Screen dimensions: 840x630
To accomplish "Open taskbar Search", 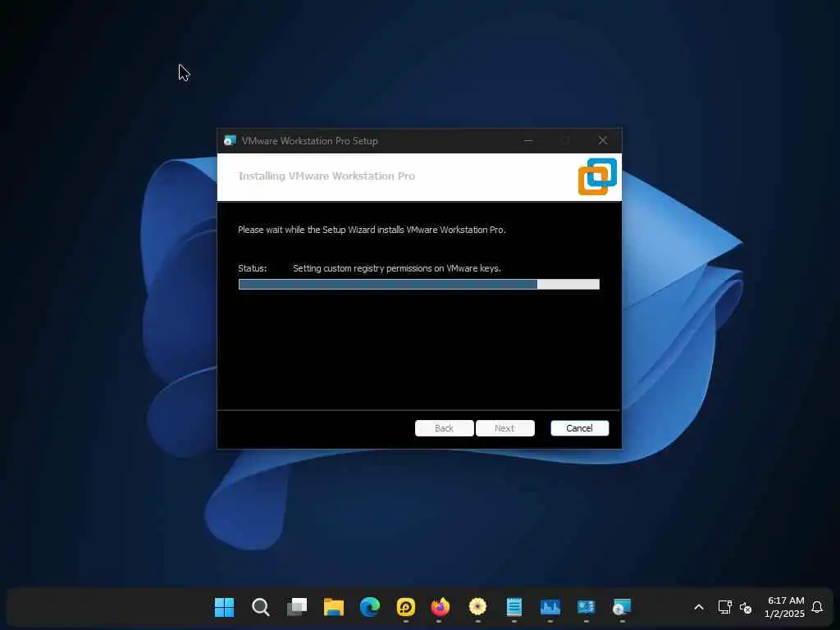I will click(260, 607).
